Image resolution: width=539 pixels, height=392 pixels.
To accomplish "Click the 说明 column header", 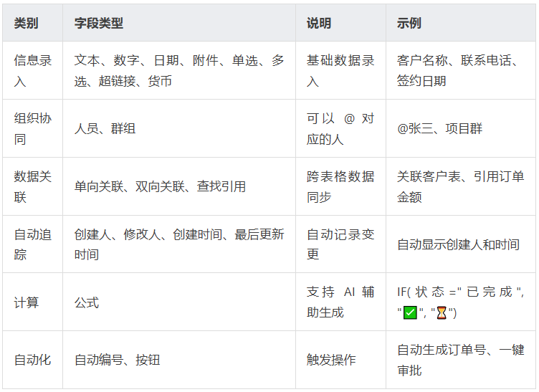I will [x=340, y=23].
